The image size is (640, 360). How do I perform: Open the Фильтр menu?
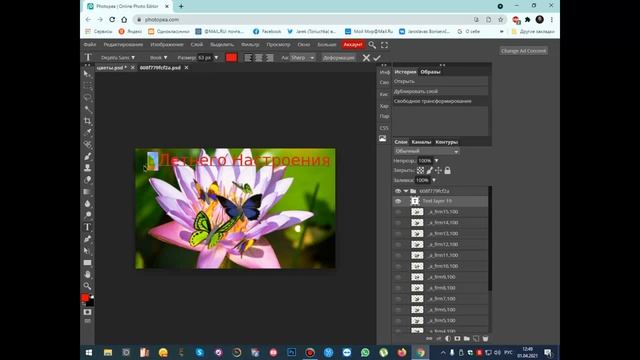(x=250, y=44)
